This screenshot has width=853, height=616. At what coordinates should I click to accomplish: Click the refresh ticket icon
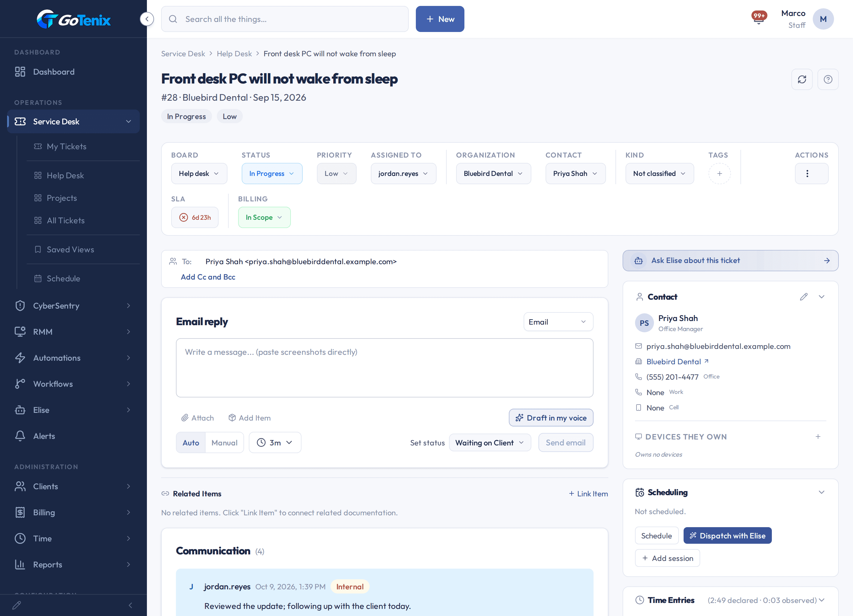[x=802, y=79]
